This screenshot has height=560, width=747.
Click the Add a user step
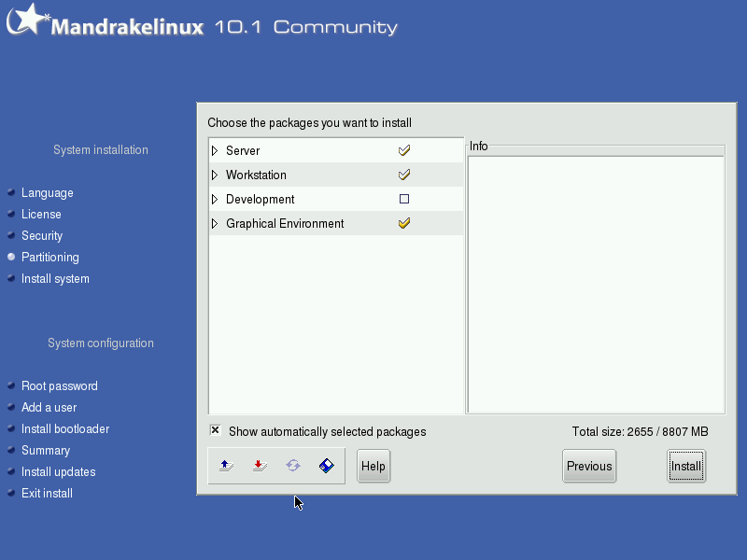coord(49,407)
